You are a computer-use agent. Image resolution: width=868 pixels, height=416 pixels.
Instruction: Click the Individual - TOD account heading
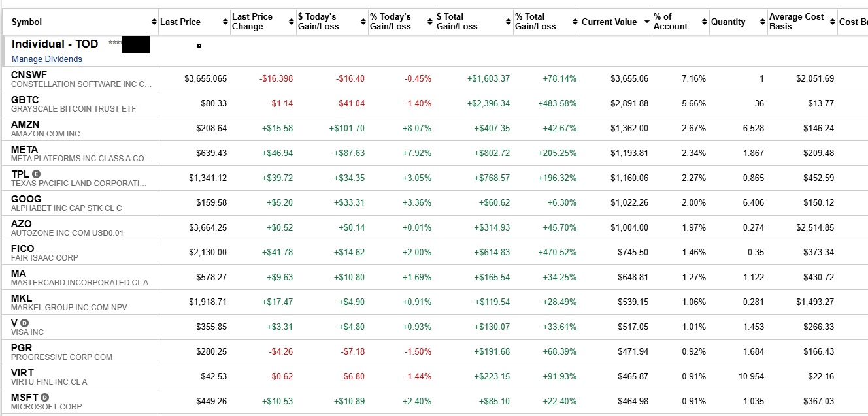click(x=55, y=44)
